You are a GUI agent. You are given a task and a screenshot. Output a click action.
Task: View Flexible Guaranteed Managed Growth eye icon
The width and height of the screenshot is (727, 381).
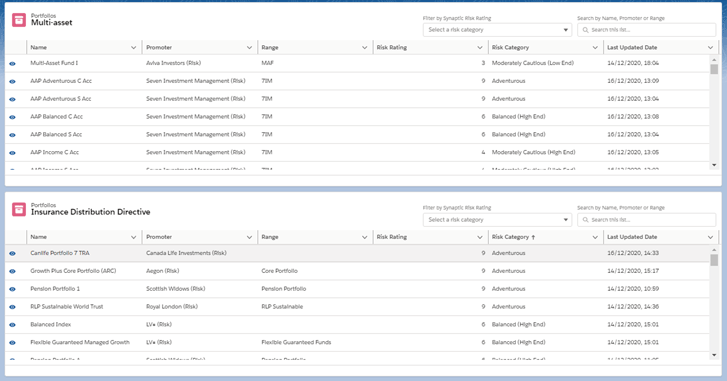tap(13, 343)
